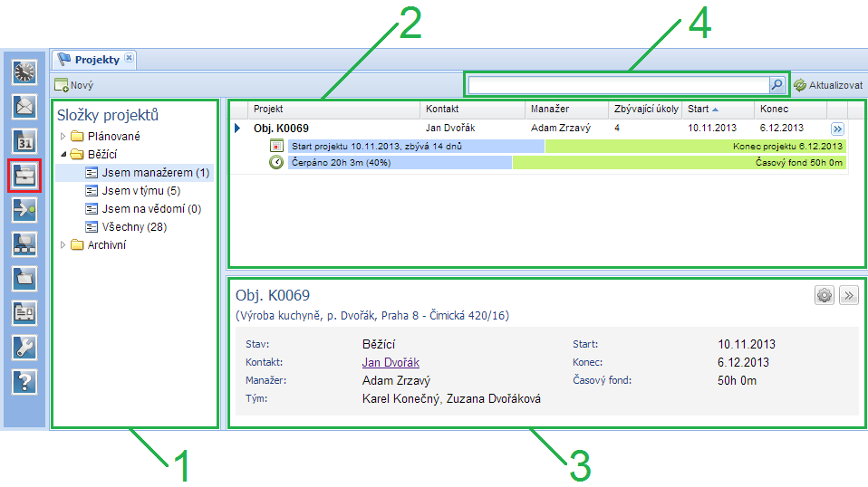The image size is (868, 487).
Task: Click the Čerpáno 20h 3m progress bar
Action: pyautogui.click(x=400, y=163)
